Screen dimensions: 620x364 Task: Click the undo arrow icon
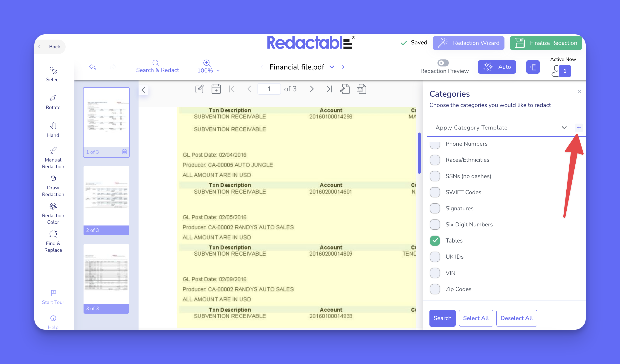click(92, 67)
